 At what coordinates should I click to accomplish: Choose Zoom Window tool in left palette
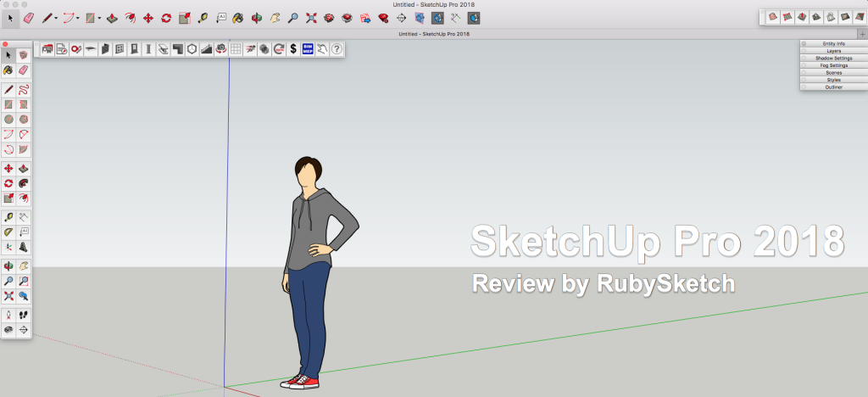(x=23, y=281)
